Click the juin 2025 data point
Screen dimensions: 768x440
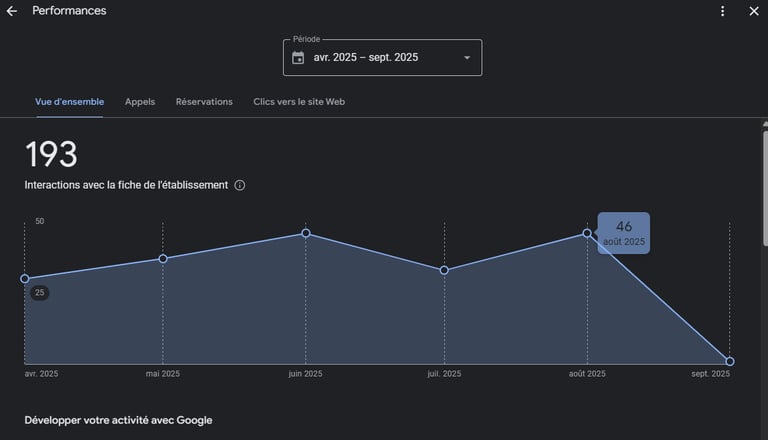click(x=306, y=233)
